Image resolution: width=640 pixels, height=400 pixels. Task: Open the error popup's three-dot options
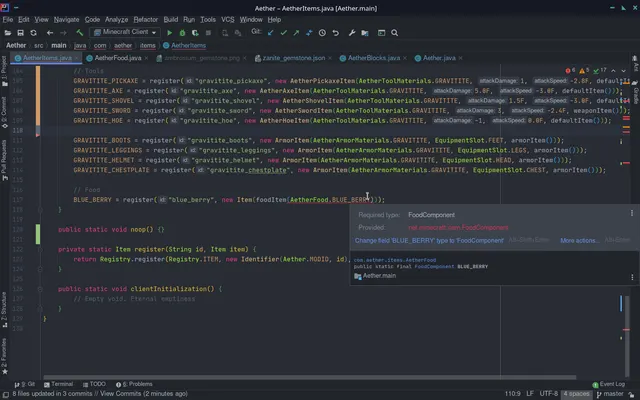click(x=632, y=213)
